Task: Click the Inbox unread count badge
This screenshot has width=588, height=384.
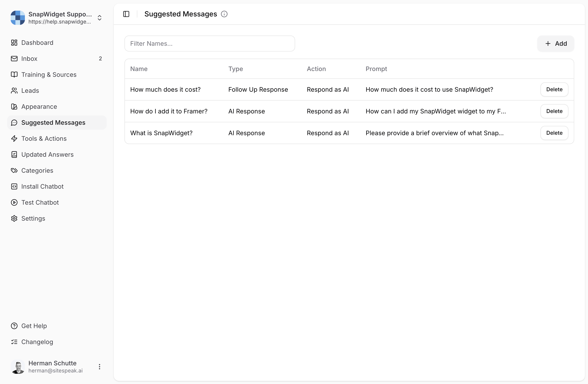Action: pyautogui.click(x=100, y=59)
